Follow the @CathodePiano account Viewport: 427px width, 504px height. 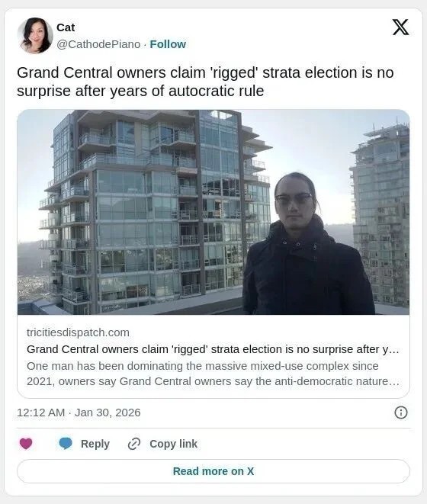[168, 44]
